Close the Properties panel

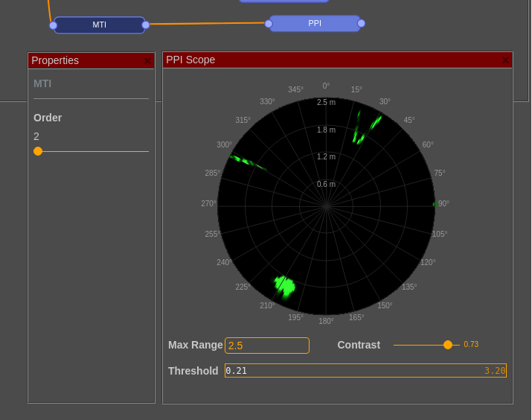(x=147, y=61)
